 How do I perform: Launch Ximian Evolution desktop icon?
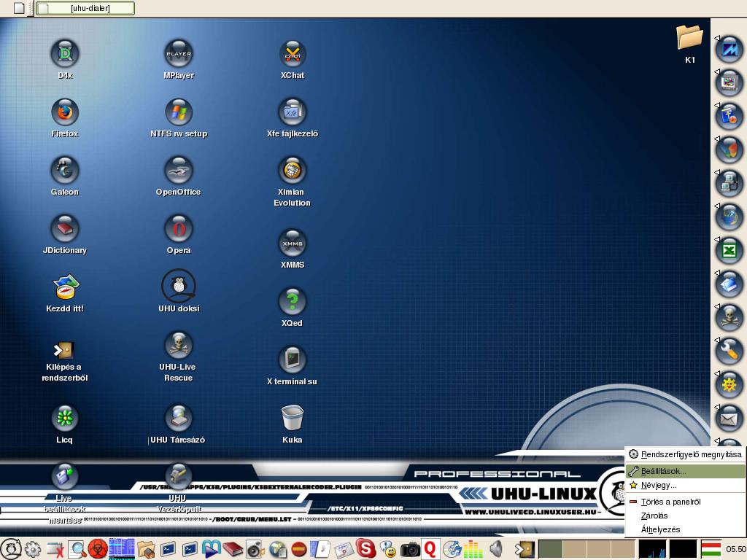click(x=293, y=171)
